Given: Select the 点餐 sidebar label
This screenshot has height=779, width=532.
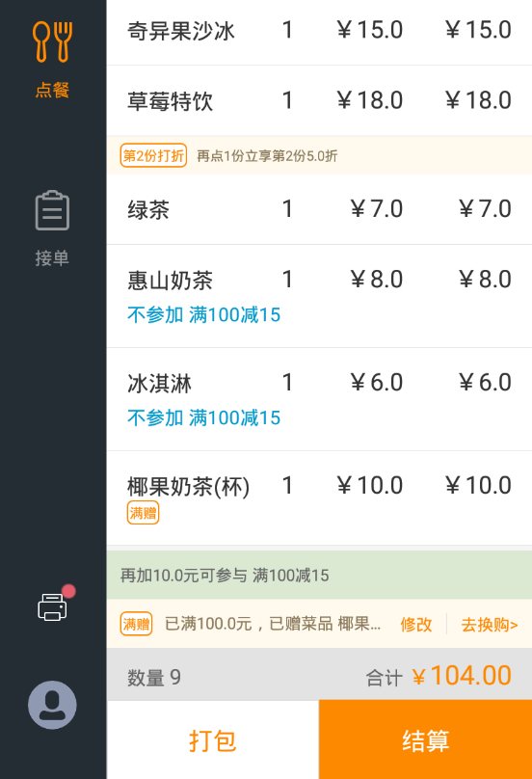Looking at the screenshot, I should [52, 91].
